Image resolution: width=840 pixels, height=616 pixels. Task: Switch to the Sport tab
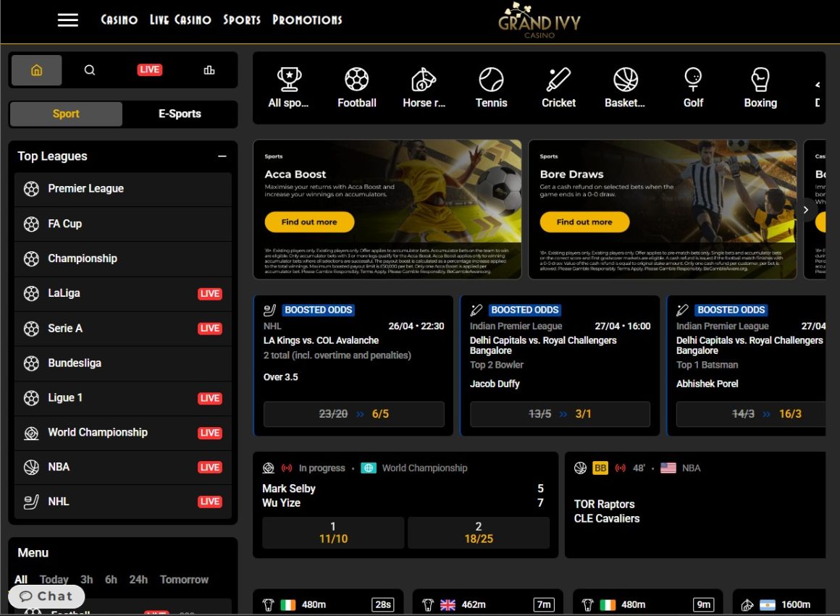66,114
